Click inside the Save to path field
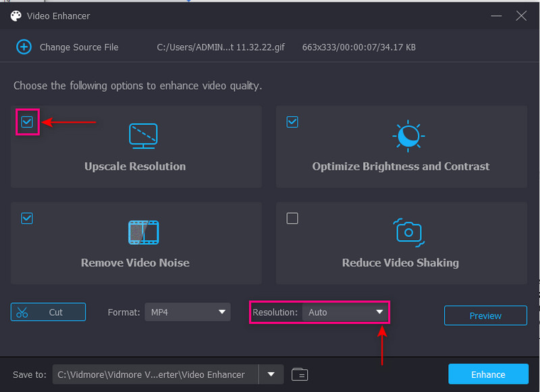 point(155,374)
